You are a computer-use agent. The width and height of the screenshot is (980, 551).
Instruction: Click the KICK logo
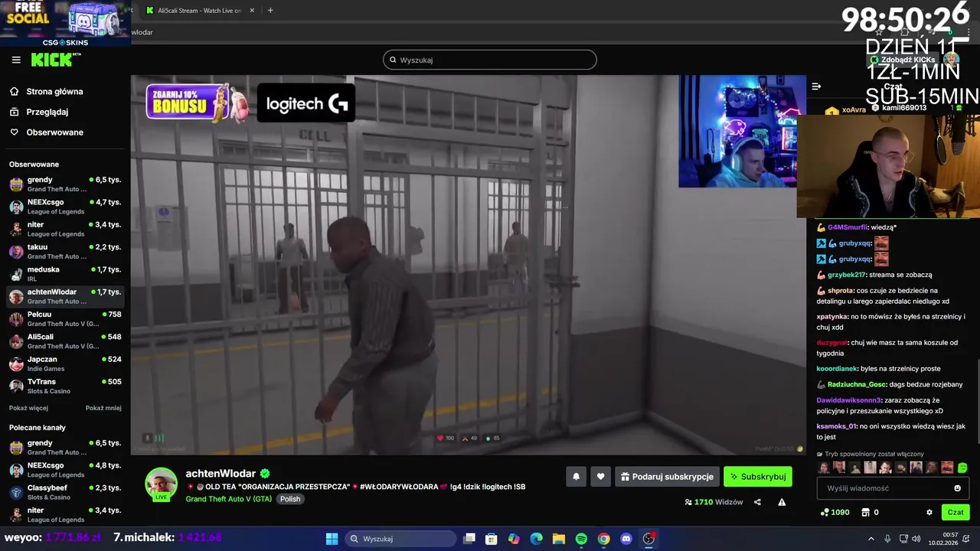(56, 60)
